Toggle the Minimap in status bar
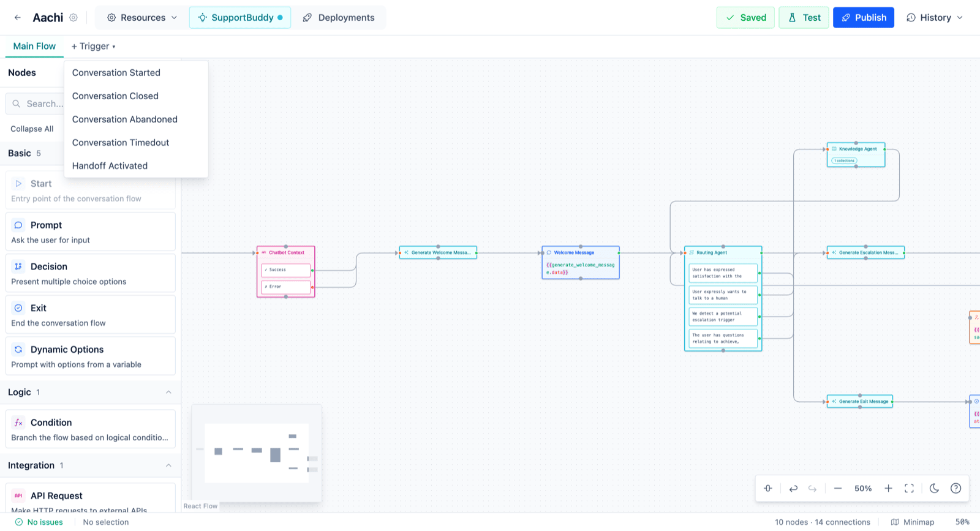The width and height of the screenshot is (980, 531). [913, 522]
